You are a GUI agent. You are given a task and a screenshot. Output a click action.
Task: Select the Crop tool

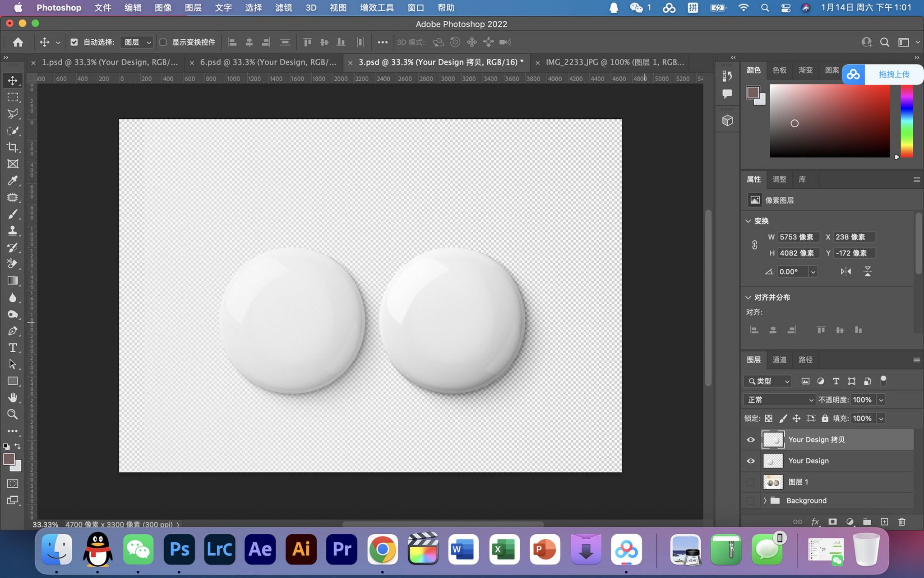13,147
